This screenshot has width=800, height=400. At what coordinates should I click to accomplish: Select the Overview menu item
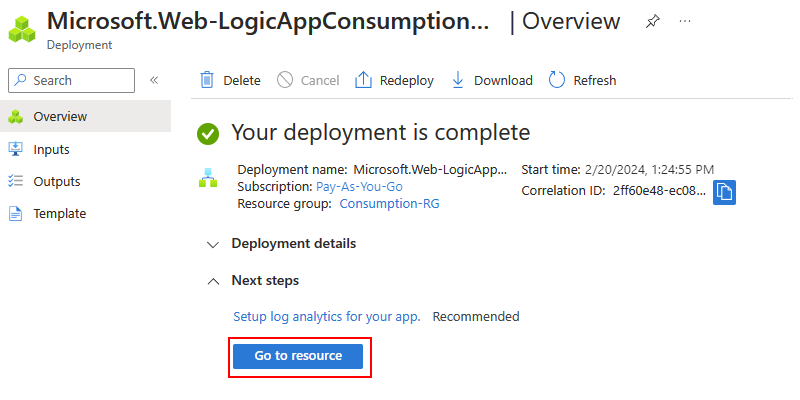60,117
